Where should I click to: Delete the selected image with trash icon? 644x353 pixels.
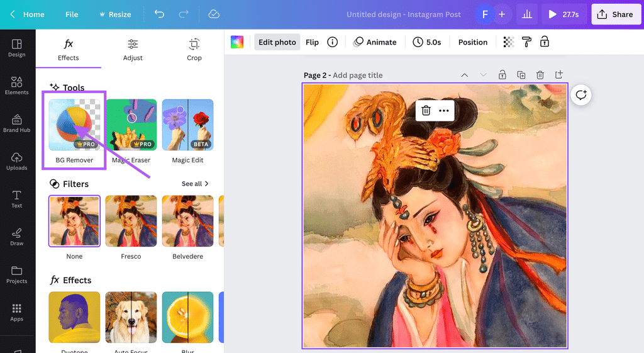point(426,111)
